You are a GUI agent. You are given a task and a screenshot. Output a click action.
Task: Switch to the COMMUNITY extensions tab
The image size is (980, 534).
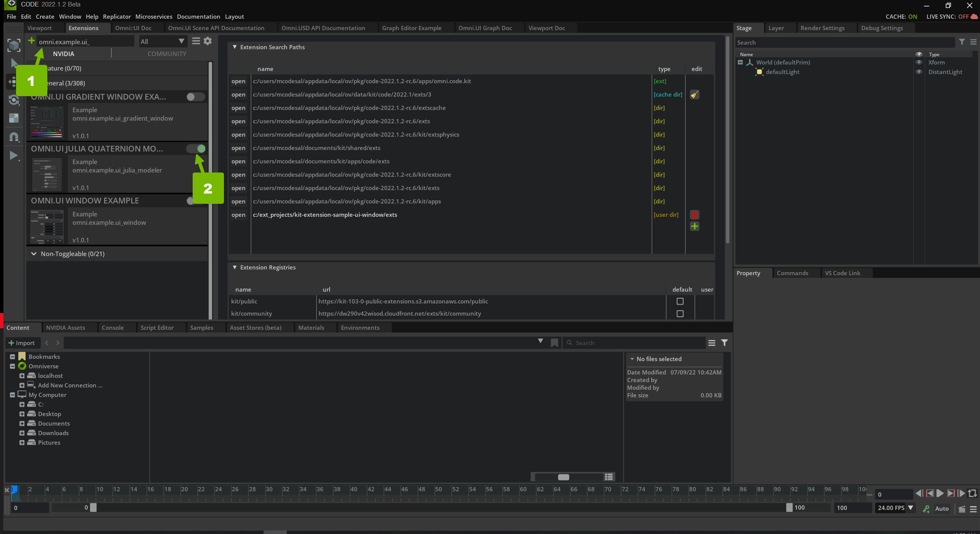coord(167,54)
